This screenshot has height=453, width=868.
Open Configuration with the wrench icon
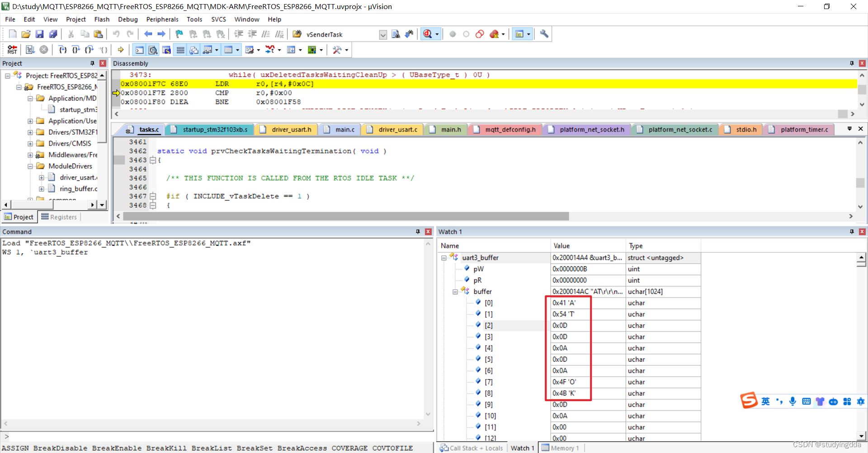click(x=544, y=34)
